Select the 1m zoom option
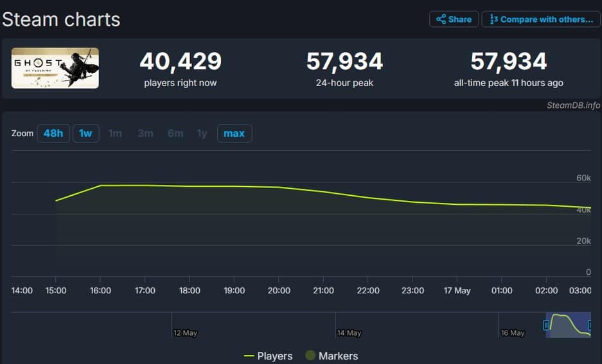The image size is (602, 364). 115,133
